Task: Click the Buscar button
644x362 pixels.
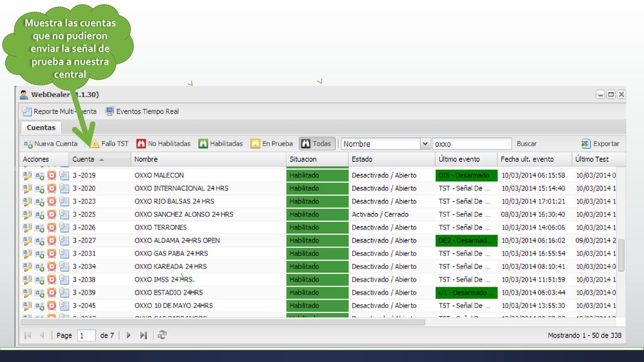Action: 526,144
